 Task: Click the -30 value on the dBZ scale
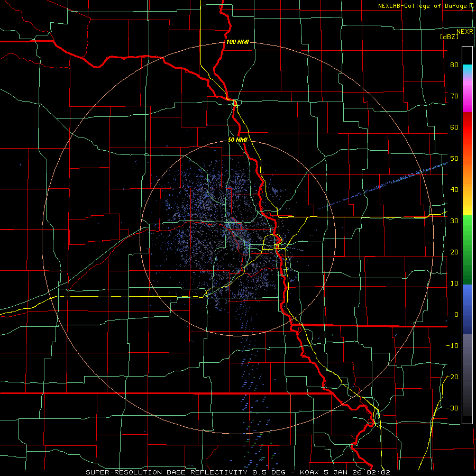pyautogui.click(x=452, y=408)
